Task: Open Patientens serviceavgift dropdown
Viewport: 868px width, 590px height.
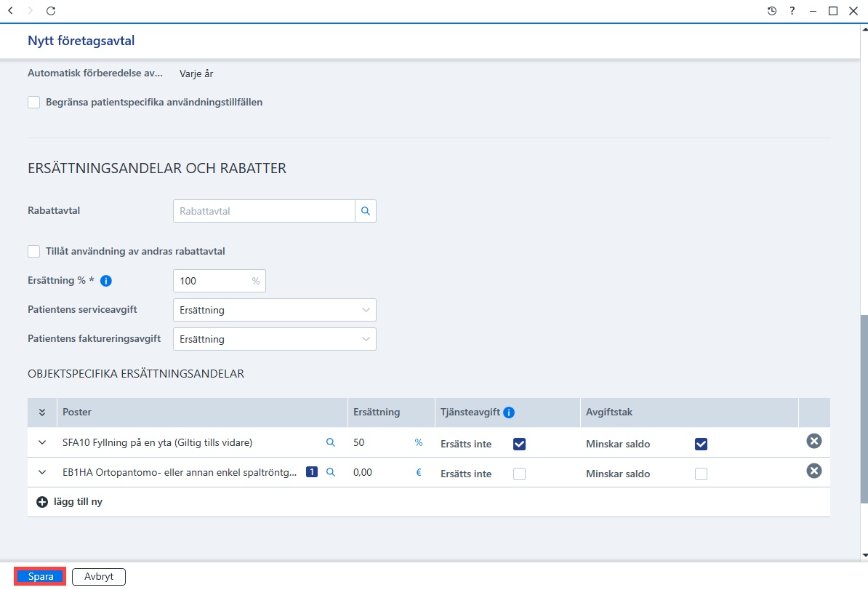Action: (275, 310)
